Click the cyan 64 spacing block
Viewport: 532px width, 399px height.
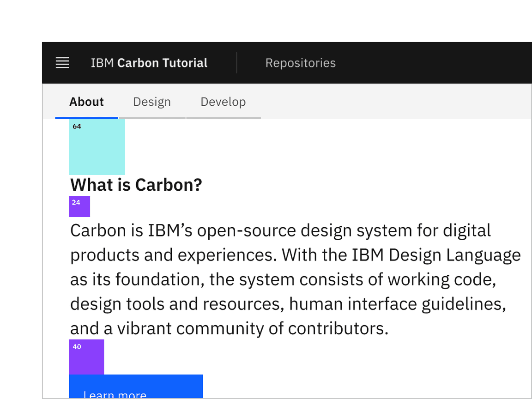click(97, 147)
